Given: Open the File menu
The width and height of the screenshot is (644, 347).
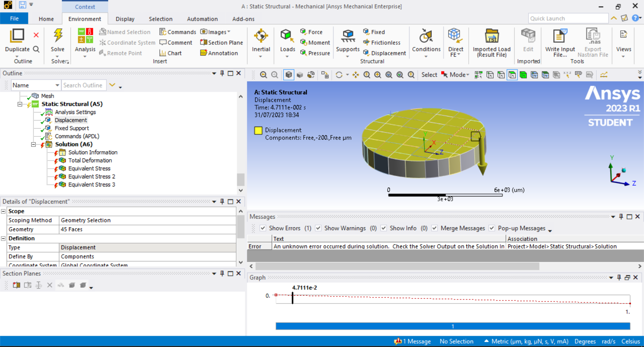Looking at the screenshot, I should point(14,19).
